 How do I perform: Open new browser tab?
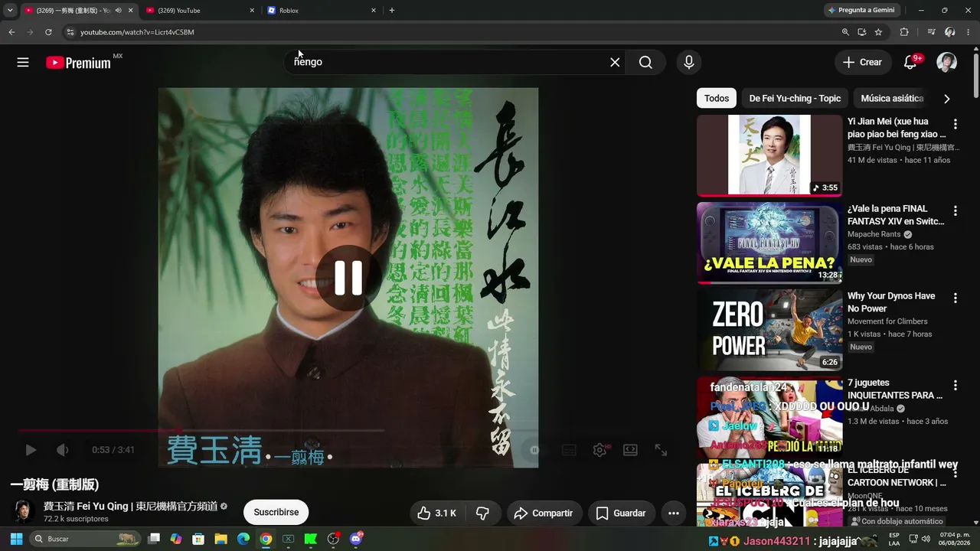tap(392, 11)
